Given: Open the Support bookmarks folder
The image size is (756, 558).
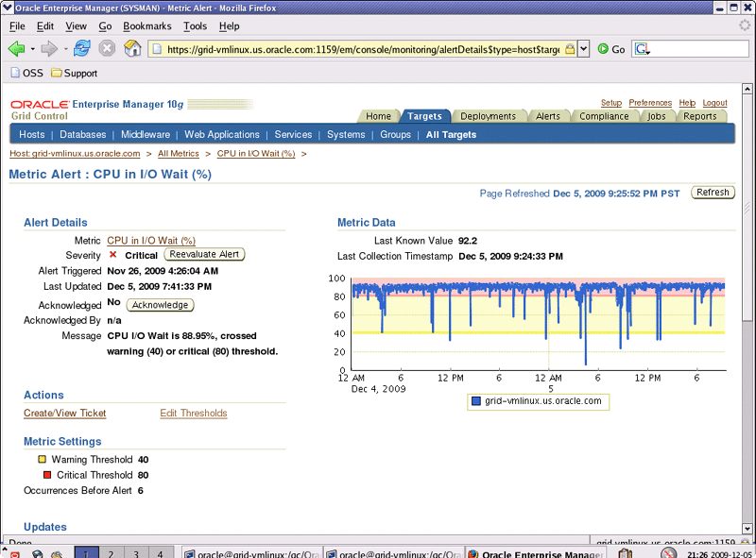Looking at the screenshot, I should tap(75, 74).
